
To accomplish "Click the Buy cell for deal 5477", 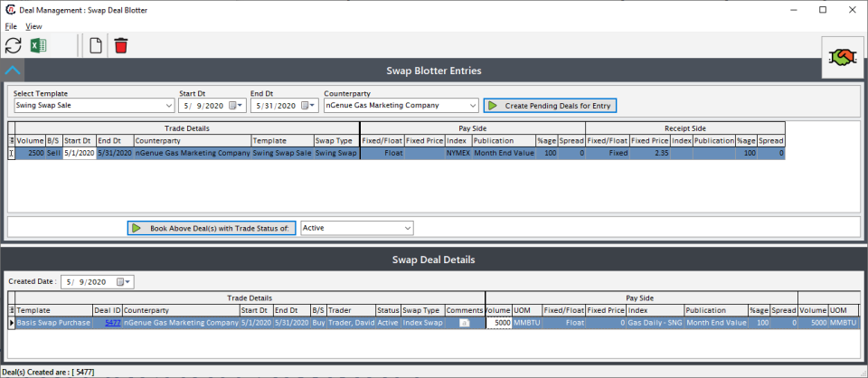I will (x=318, y=323).
